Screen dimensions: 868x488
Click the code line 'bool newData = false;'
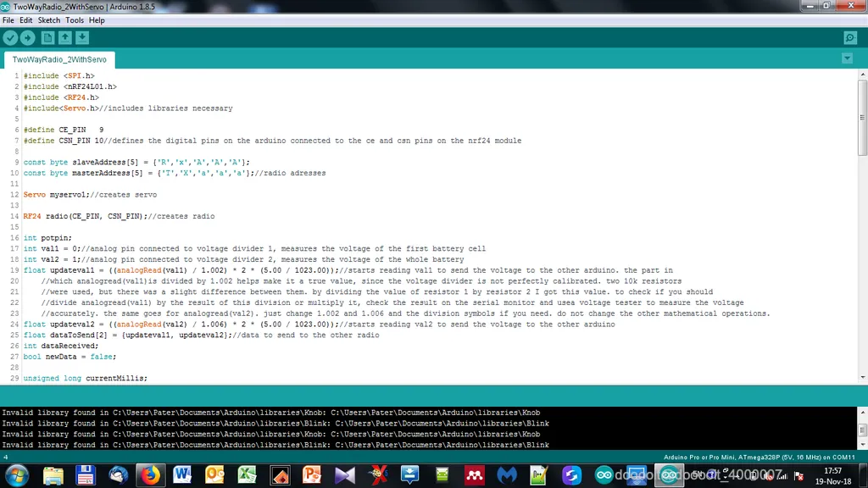tap(70, 357)
